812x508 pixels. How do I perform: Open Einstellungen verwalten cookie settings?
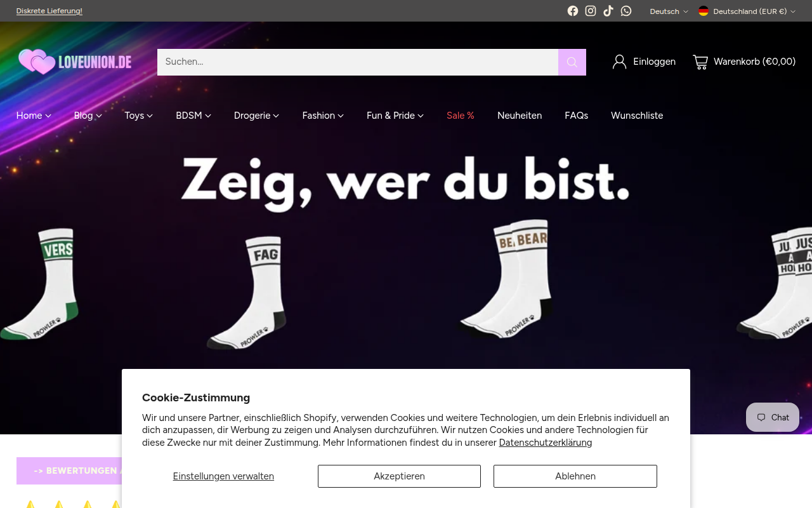(x=223, y=476)
